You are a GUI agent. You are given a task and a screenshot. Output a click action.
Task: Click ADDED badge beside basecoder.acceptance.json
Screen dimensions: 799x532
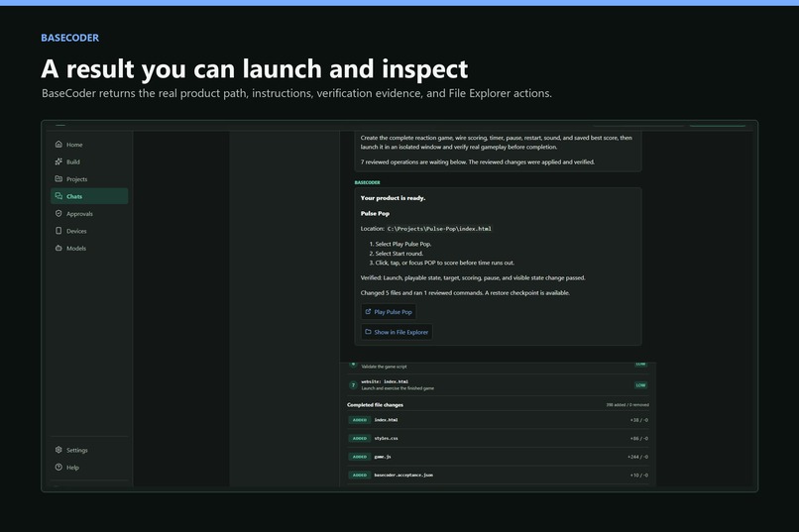click(x=360, y=475)
